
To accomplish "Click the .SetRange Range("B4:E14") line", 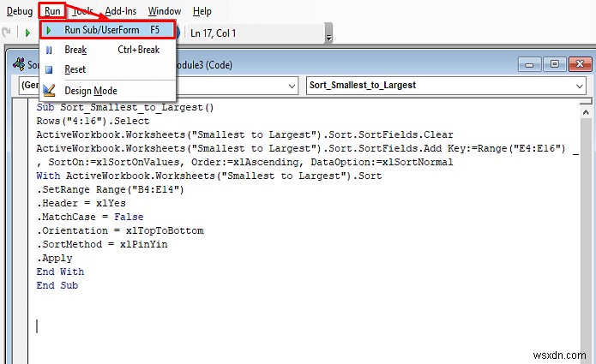I will tap(111, 189).
